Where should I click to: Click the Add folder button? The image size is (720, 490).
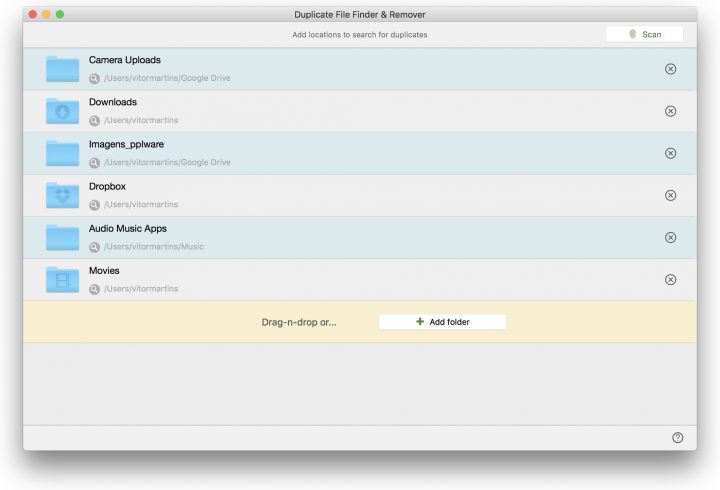(x=442, y=322)
